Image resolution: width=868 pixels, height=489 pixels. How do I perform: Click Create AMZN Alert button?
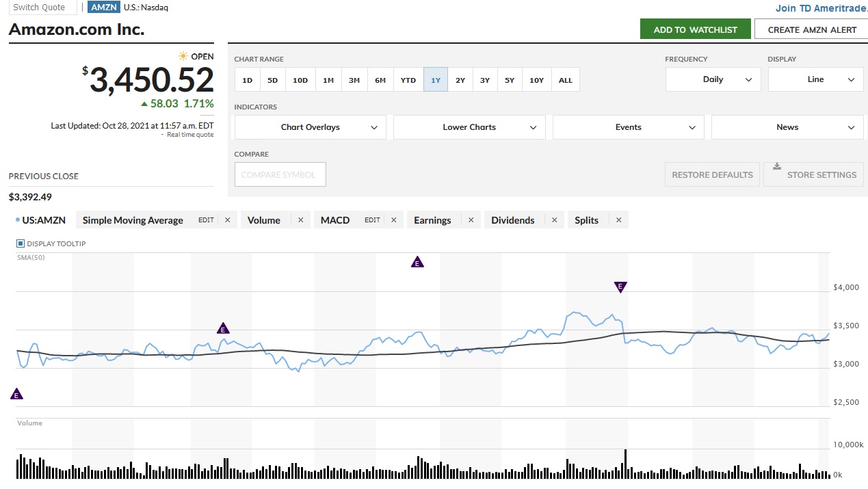coord(812,29)
